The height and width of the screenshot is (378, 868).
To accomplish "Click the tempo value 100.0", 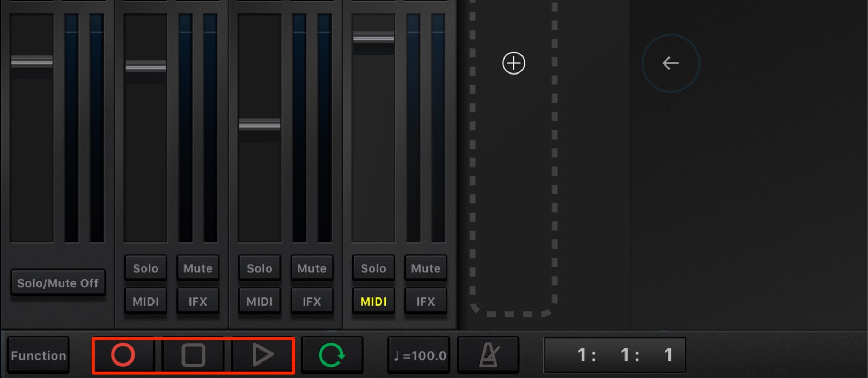I will (420, 355).
